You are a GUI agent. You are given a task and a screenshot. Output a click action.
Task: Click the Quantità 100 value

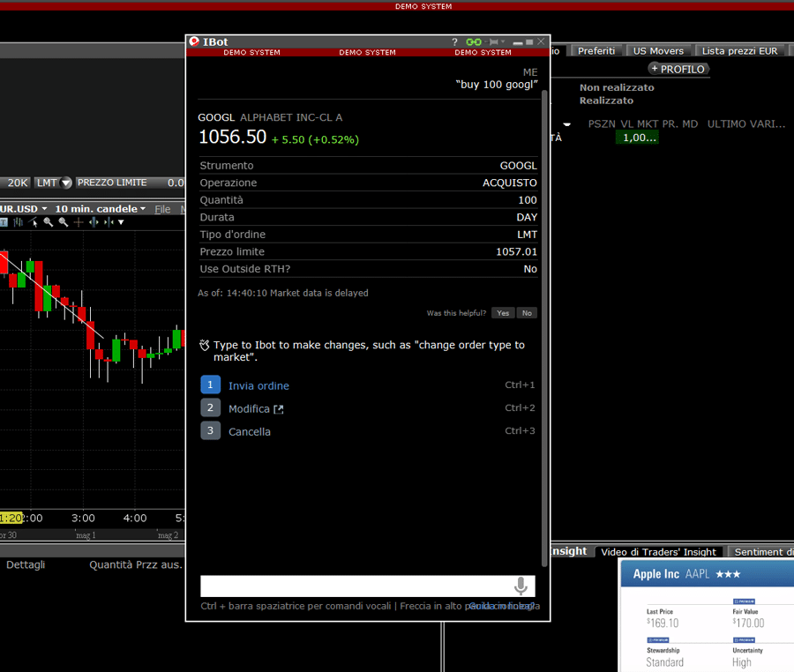point(528,200)
